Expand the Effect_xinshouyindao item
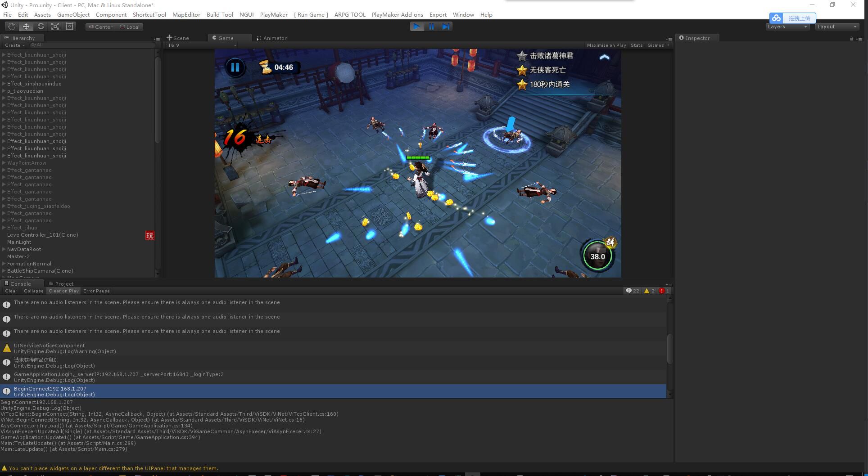Image resolution: width=868 pixels, height=476 pixels. [x=4, y=84]
